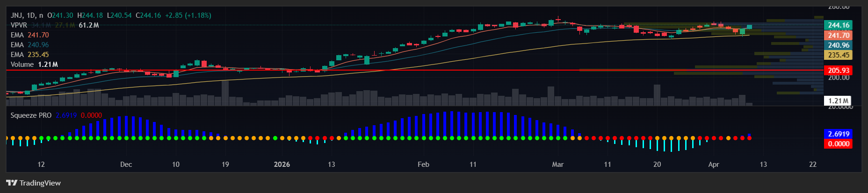
Task: Click the teal 240.96 price axis label
Action: [838, 45]
